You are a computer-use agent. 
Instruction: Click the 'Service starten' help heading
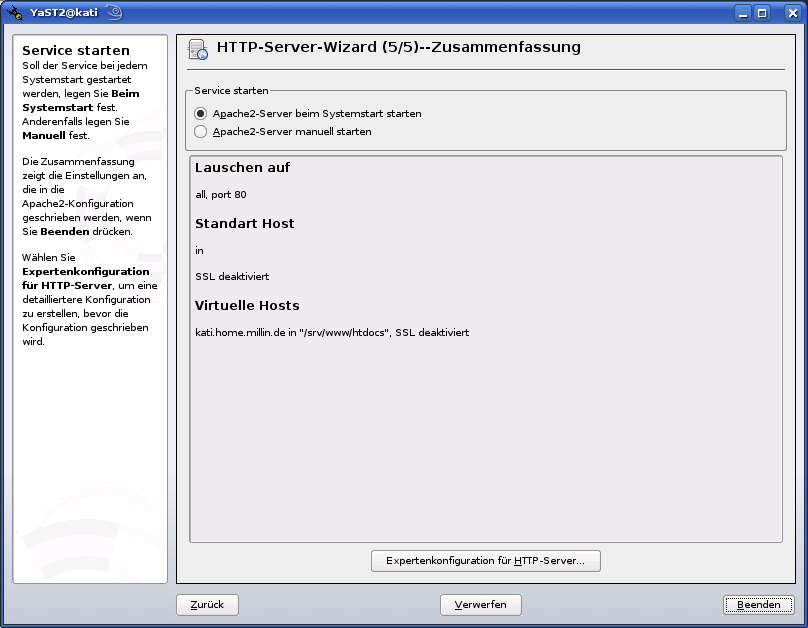point(76,50)
